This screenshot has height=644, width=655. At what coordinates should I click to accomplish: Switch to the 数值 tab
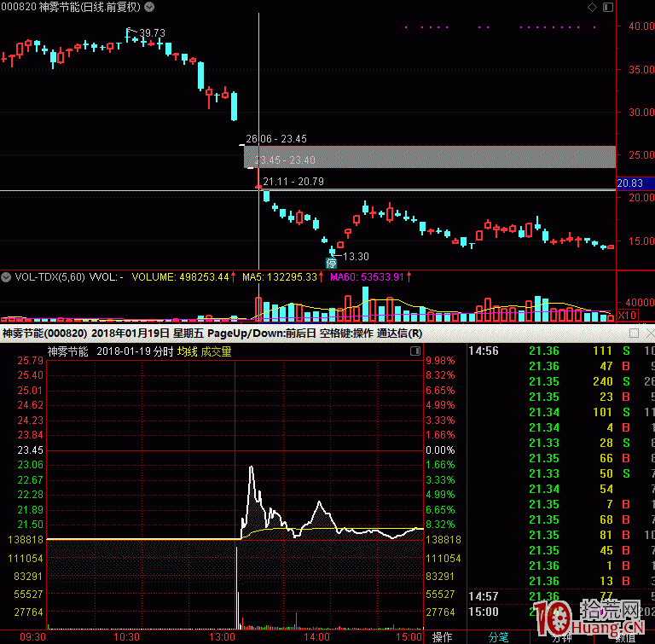(x=625, y=638)
